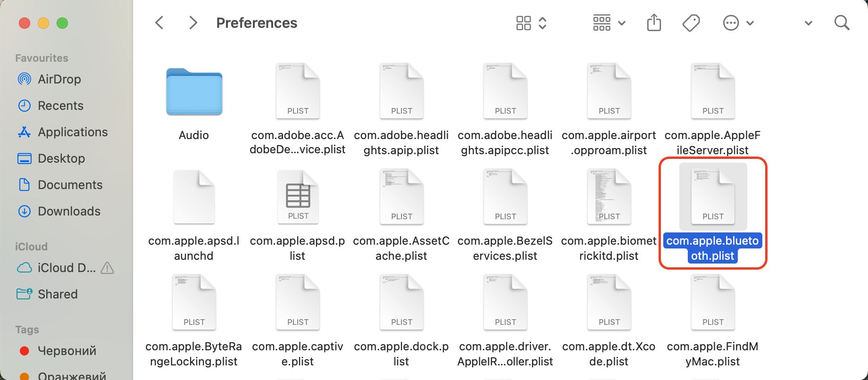Click the com.apple.captive.plist filename label
This screenshot has height=380, width=868.
(298, 354)
